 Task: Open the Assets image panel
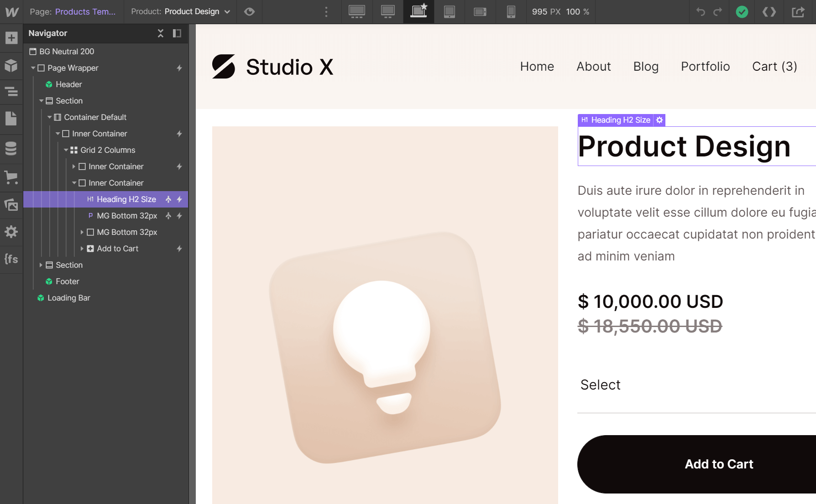[11, 205]
